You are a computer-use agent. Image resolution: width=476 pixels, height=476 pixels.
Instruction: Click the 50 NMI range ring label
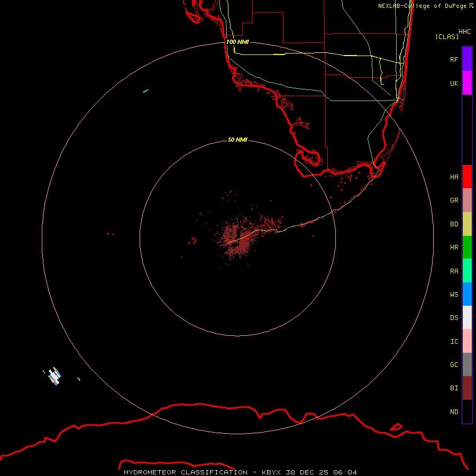click(237, 140)
